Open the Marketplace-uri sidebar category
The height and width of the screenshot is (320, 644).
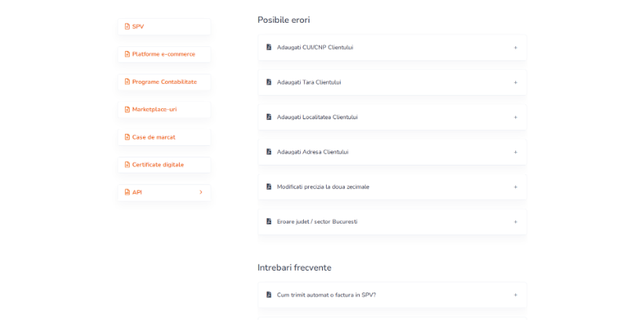click(x=164, y=110)
